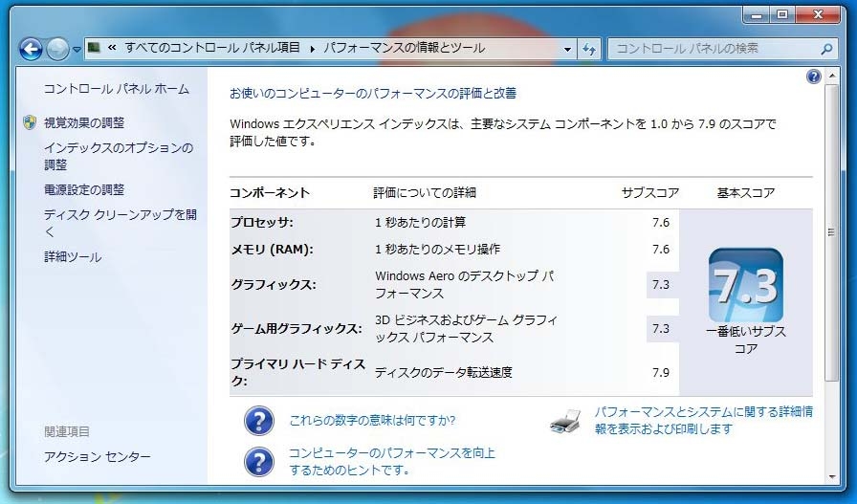This screenshot has width=857, height=504.
Task: Click 1 秒あたりの計算 description text
Action: click(420, 223)
